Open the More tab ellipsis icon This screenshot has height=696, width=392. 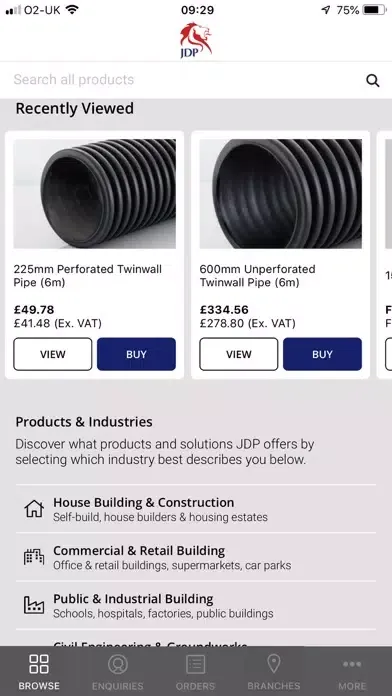coord(352,664)
